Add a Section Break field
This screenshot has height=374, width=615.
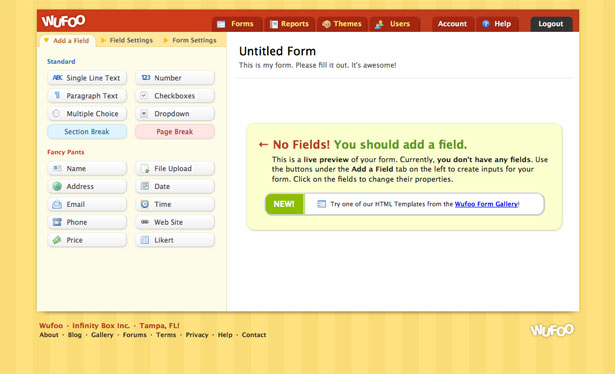[x=87, y=132]
